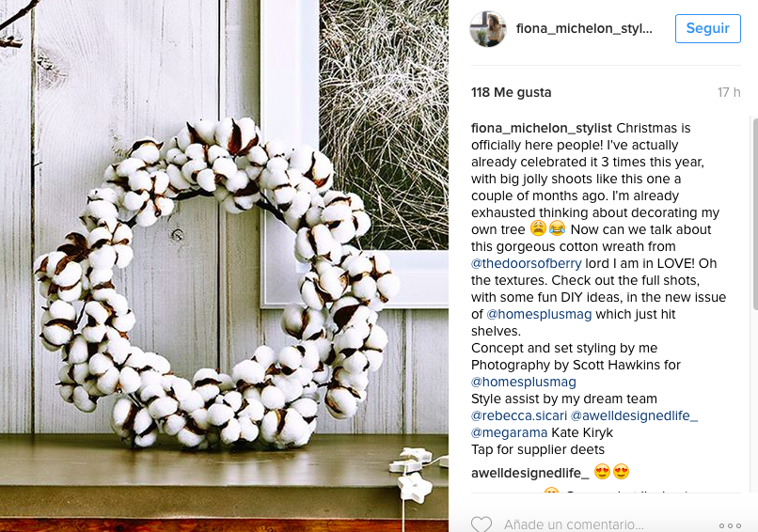The height and width of the screenshot is (532, 758).
Task: Open @homesplusmag link after Scott Hawkins credit
Action: click(524, 382)
